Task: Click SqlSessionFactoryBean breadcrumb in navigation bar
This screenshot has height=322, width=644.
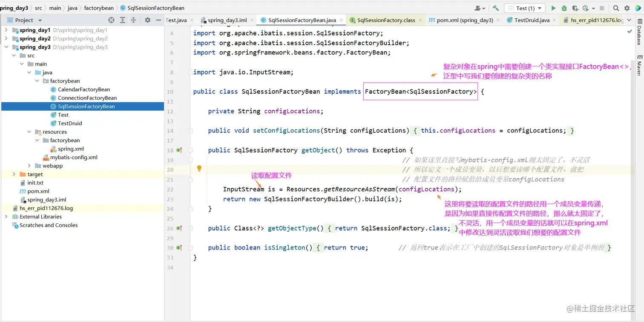Action: [152, 8]
